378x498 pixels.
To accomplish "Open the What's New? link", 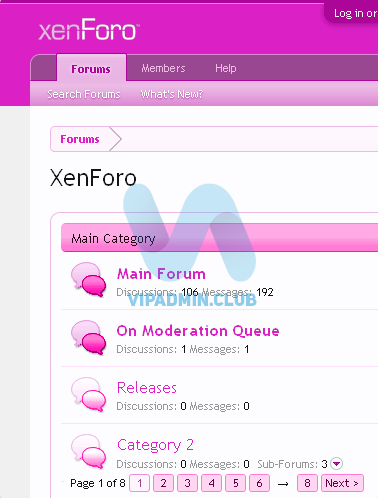I will click(172, 94).
